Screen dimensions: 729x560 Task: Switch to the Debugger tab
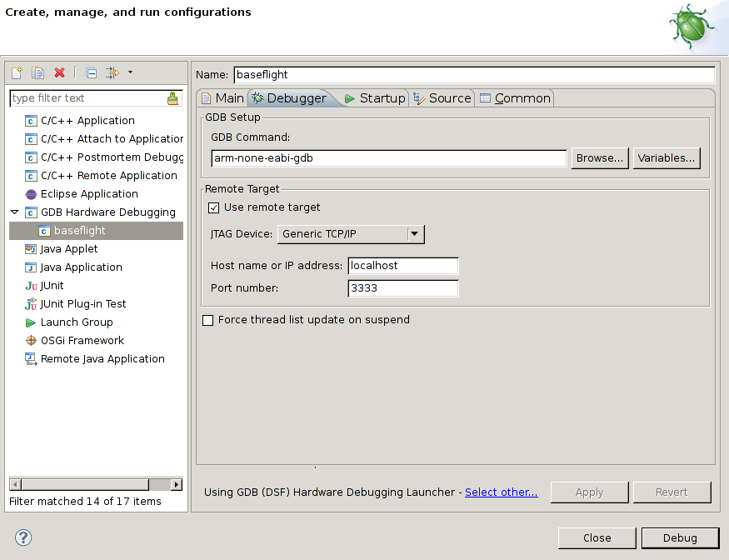[289, 98]
